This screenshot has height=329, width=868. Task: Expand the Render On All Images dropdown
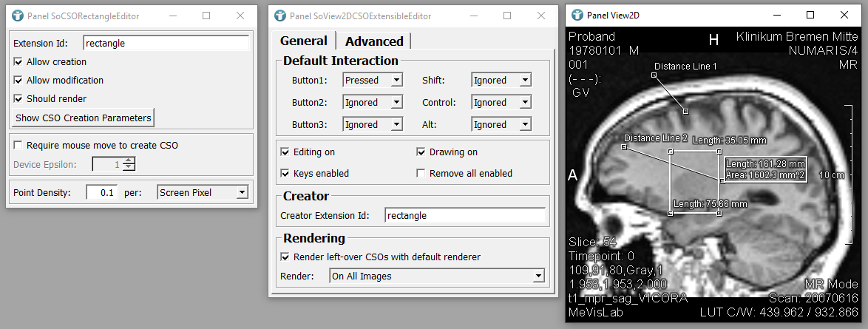(436, 277)
